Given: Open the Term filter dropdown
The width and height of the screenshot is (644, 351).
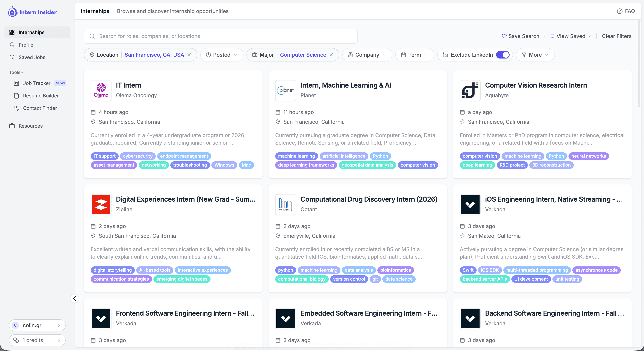Looking at the screenshot, I should tap(414, 55).
